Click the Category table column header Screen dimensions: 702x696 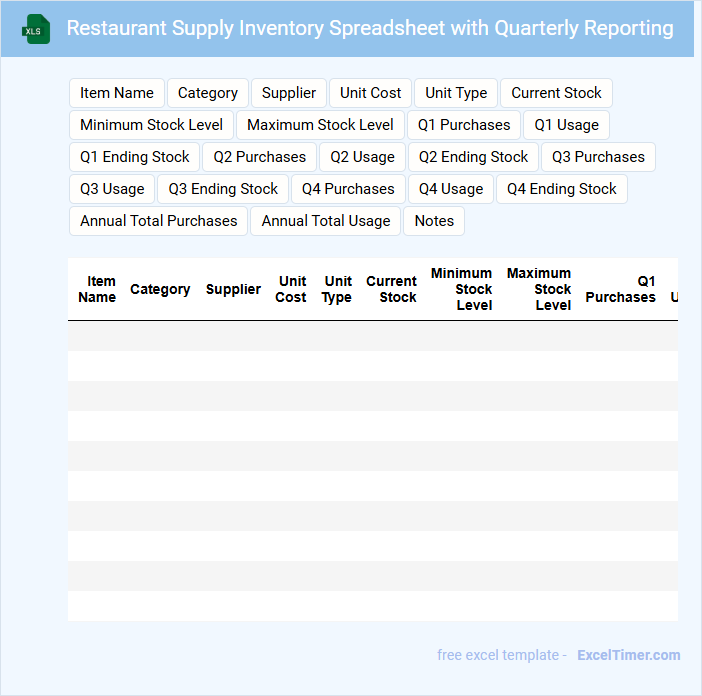[160, 289]
